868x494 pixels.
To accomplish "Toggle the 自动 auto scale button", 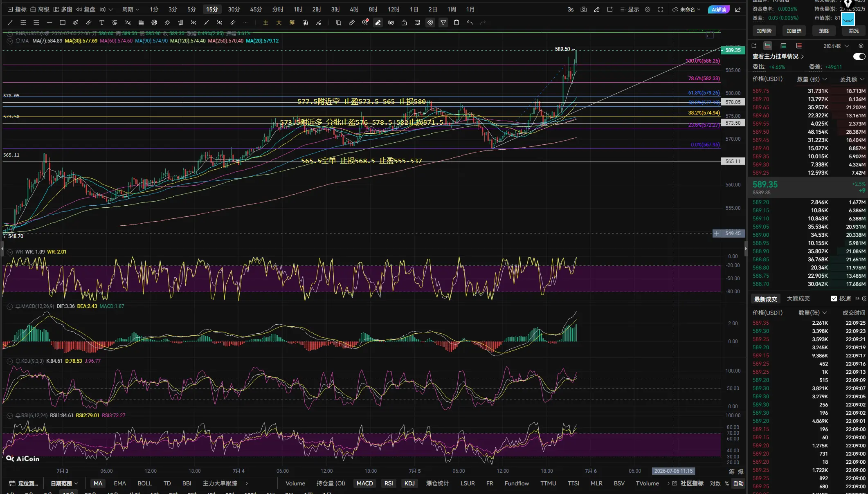I will coord(738,483).
